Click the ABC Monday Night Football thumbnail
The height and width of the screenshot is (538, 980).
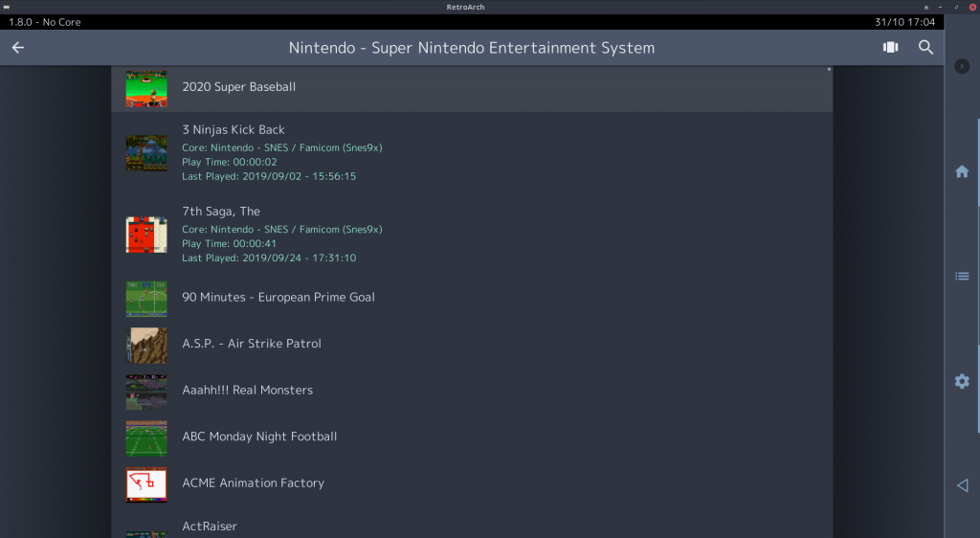(x=146, y=438)
